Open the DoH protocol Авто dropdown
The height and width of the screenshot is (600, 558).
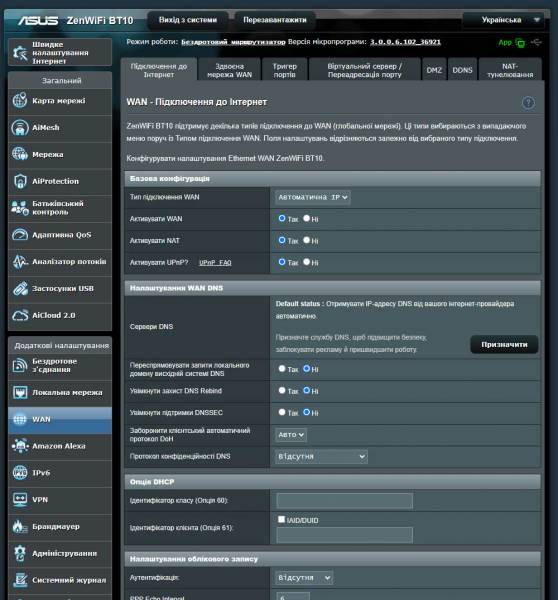click(291, 435)
